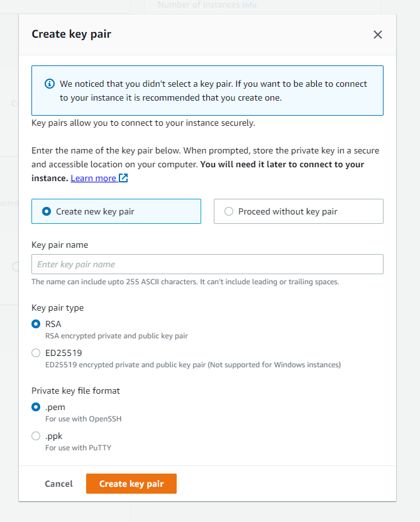The height and width of the screenshot is (522, 420).
Task: Click the external link icon beside Learn more
Action: point(123,178)
